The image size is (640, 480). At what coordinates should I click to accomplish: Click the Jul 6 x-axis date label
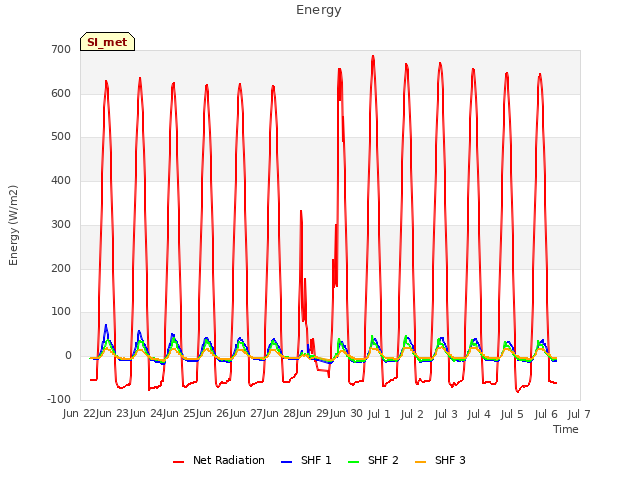point(546,414)
